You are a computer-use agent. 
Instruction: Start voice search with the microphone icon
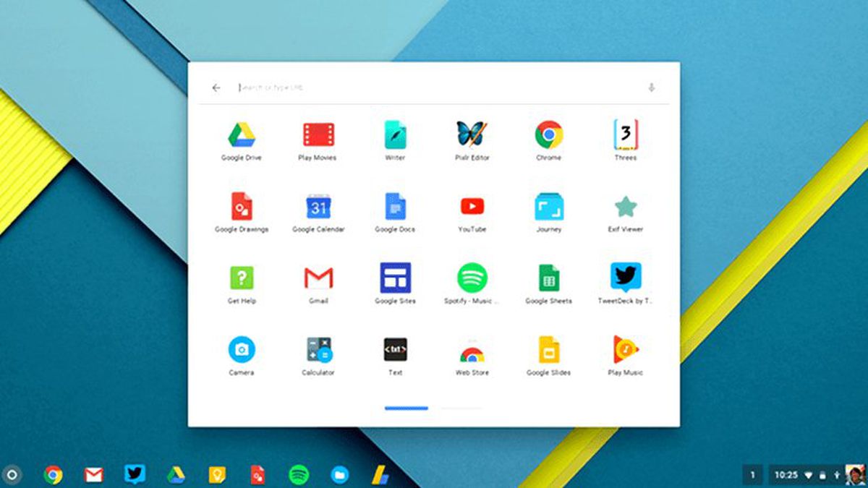click(651, 87)
